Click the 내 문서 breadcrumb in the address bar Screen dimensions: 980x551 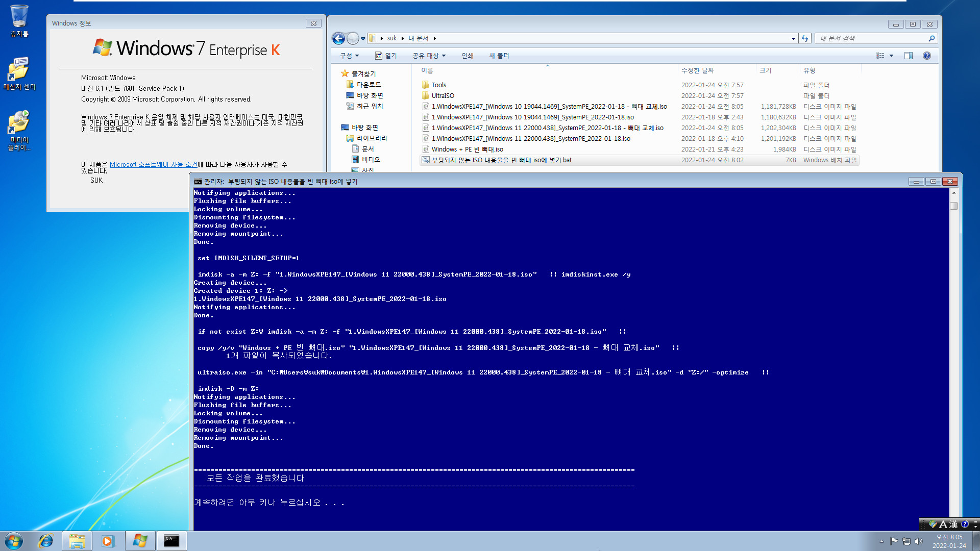pos(419,39)
